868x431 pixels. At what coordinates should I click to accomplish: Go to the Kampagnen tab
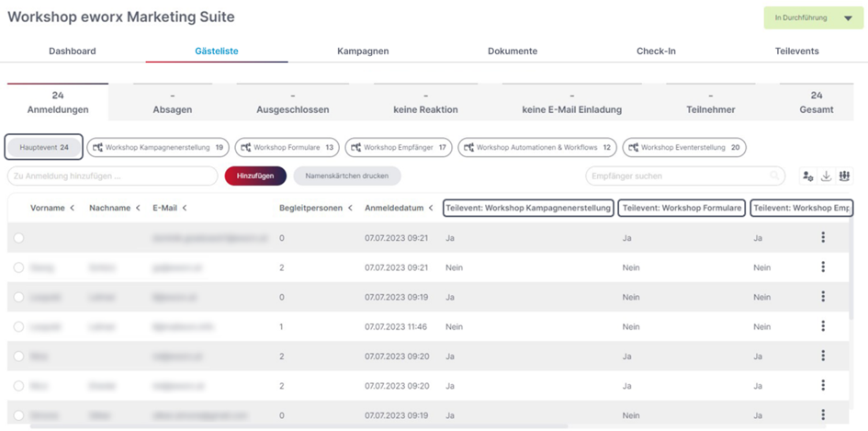(x=363, y=51)
